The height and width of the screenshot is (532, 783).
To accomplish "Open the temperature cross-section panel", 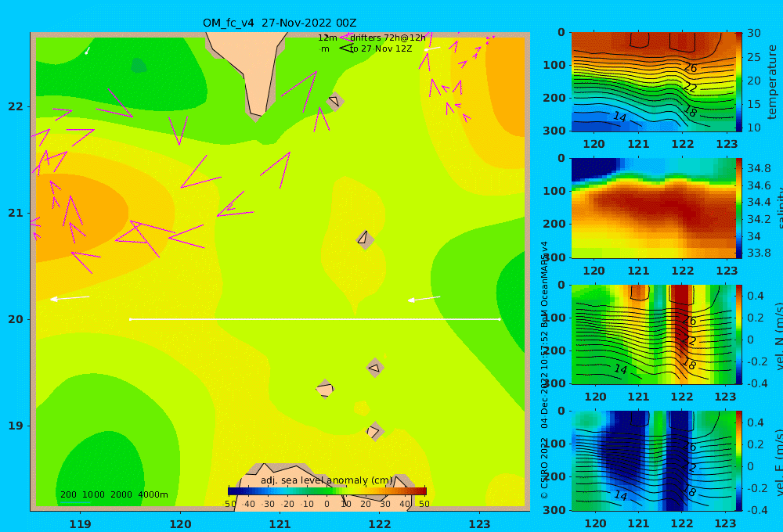I will click(653, 82).
